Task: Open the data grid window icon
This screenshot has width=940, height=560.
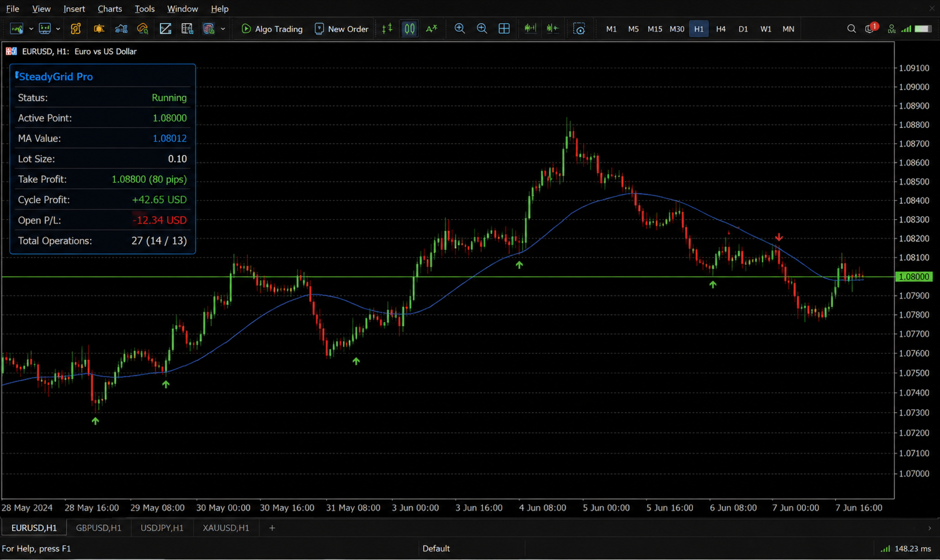Action: click(187, 29)
